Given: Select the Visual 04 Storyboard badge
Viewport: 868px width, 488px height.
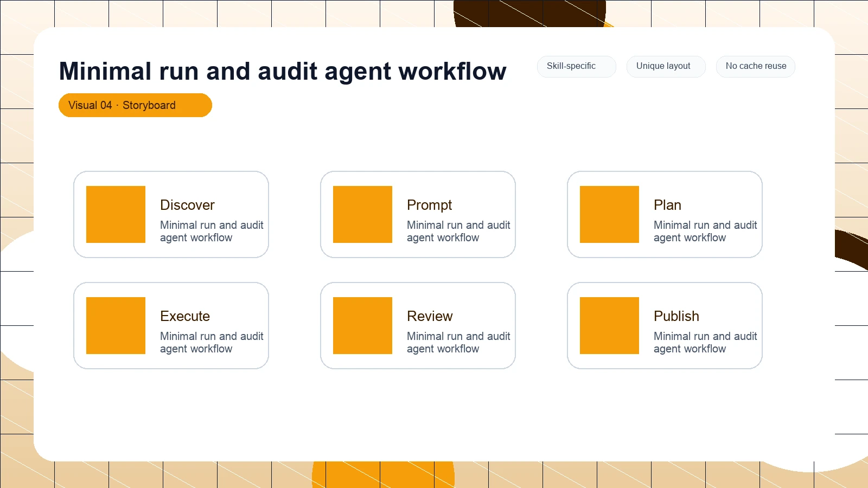Looking at the screenshot, I should [x=135, y=105].
